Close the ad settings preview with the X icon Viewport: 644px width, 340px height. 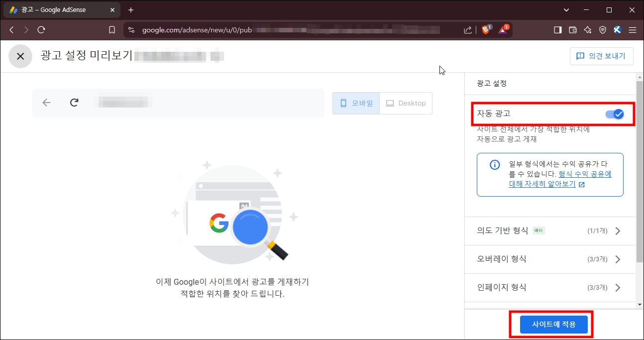(20, 56)
